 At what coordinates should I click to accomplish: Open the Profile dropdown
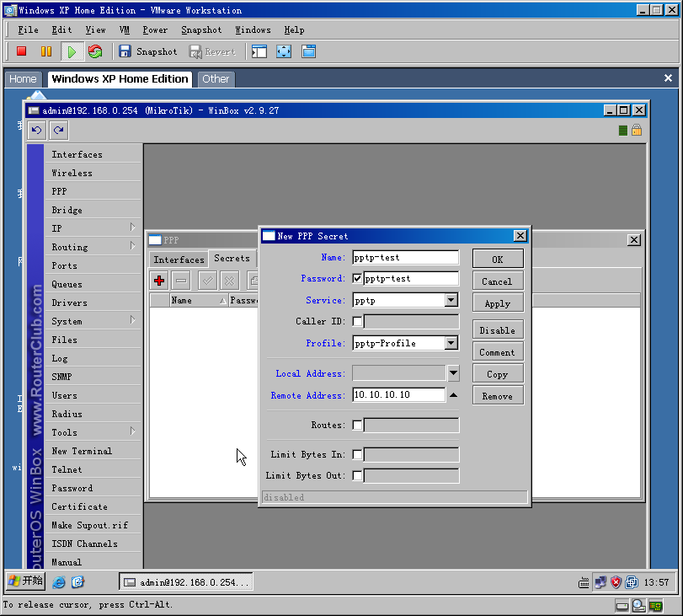451,343
